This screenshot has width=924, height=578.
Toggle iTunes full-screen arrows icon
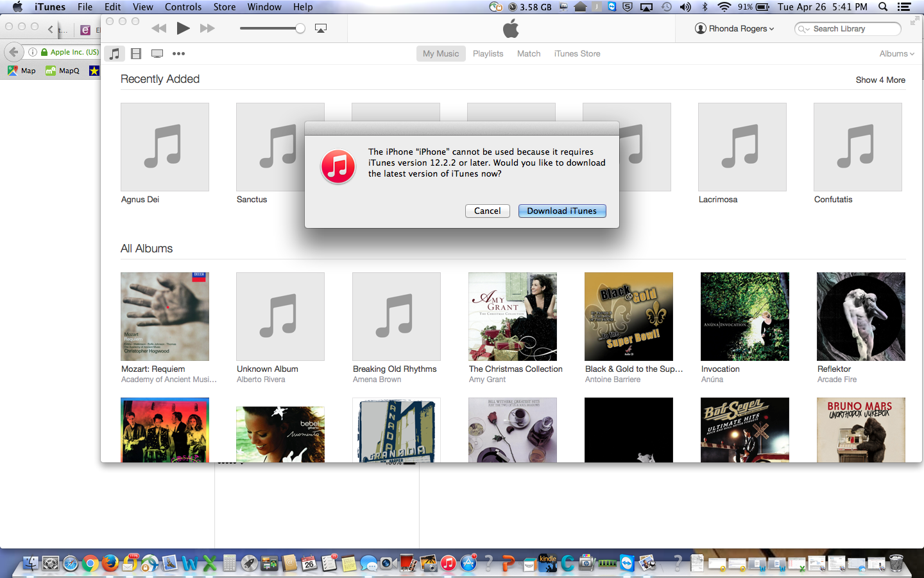[914, 22]
